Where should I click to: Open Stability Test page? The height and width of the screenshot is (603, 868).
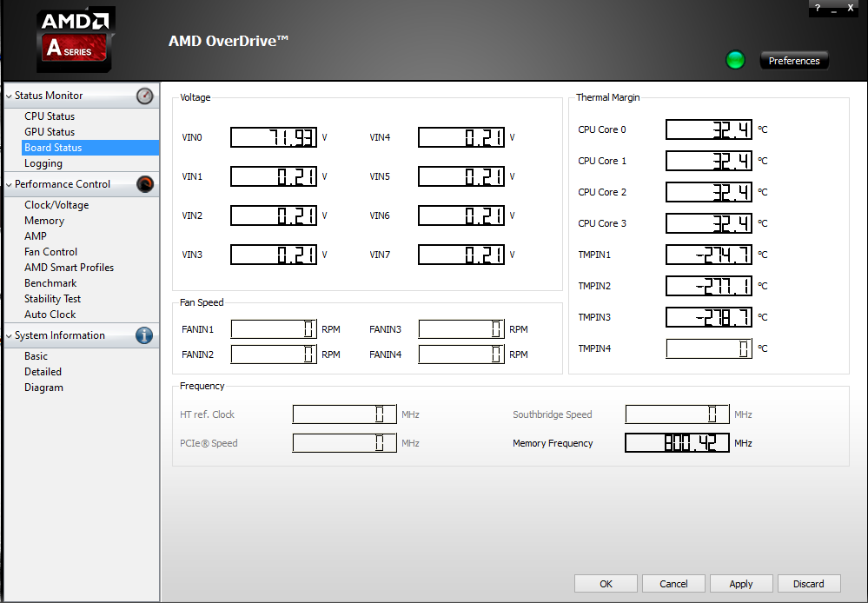tap(53, 298)
